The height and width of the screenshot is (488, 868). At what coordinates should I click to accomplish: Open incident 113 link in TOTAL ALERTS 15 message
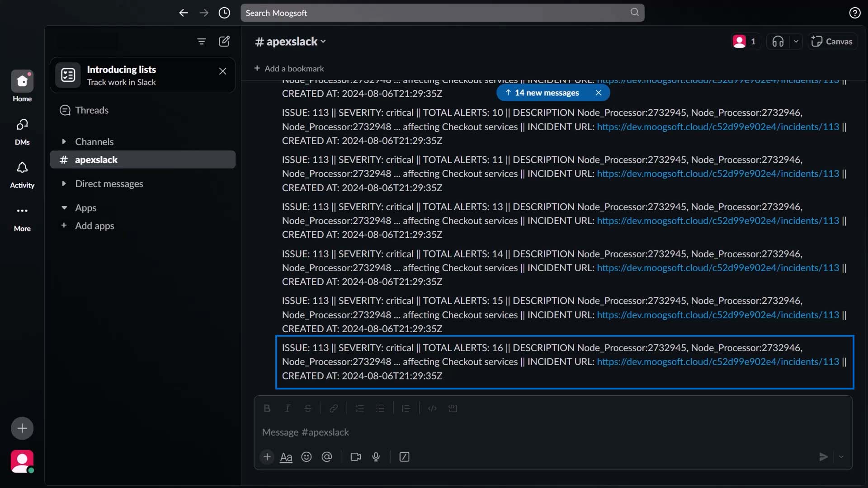coord(717,315)
